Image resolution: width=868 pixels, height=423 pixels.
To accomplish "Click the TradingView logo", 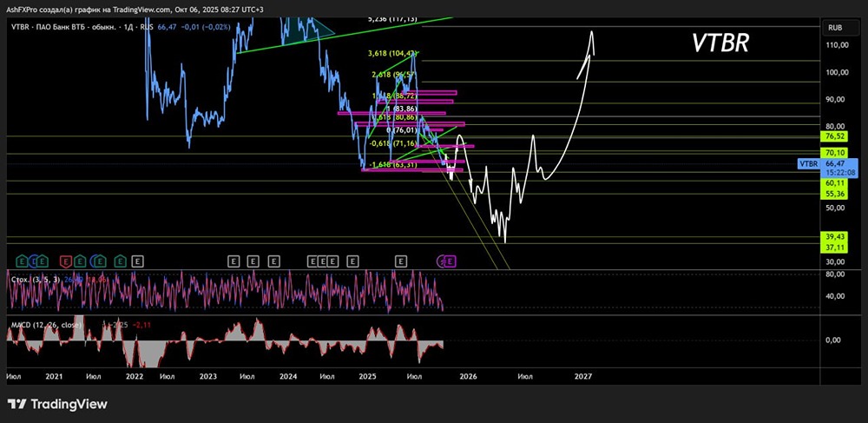I will 57,404.
